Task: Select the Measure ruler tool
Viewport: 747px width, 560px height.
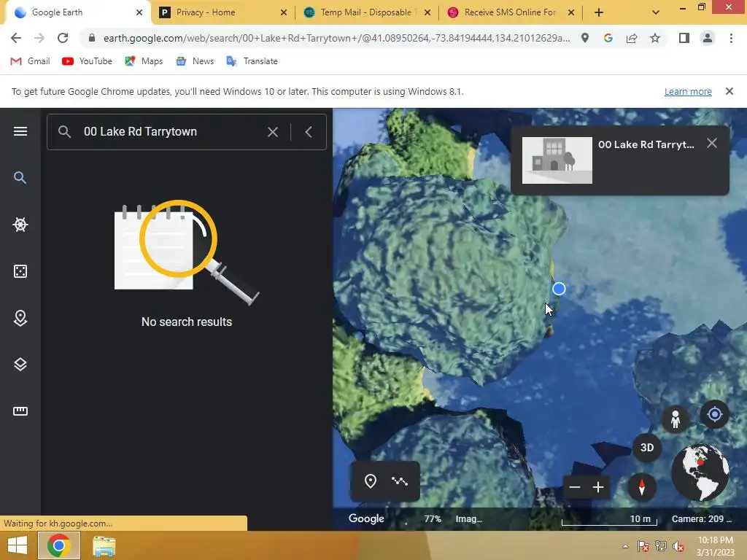Action: (x=20, y=411)
